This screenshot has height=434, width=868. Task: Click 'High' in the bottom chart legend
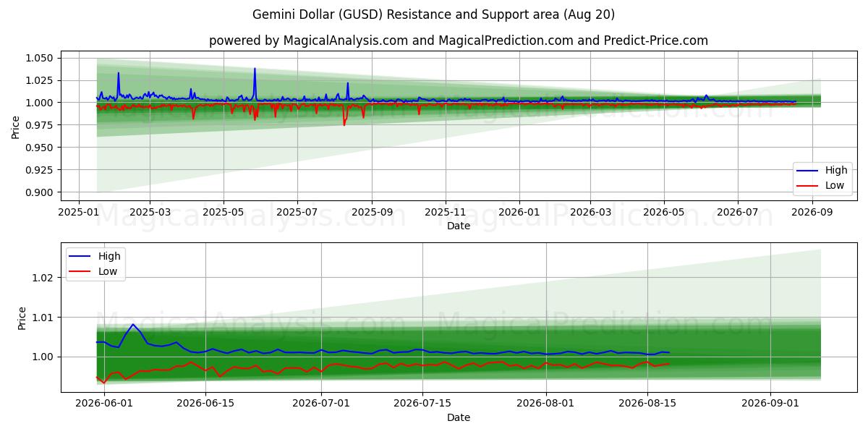[x=109, y=256]
